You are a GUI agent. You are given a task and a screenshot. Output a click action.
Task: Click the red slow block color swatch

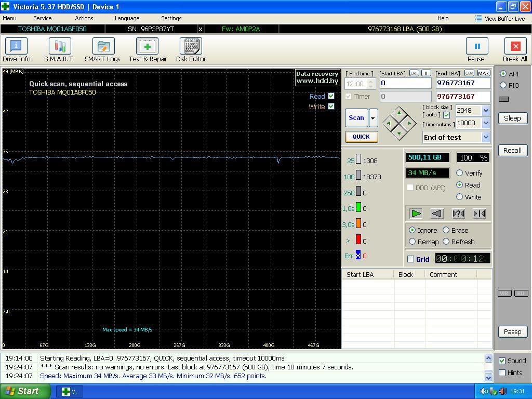pyautogui.click(x=358, y=240)
